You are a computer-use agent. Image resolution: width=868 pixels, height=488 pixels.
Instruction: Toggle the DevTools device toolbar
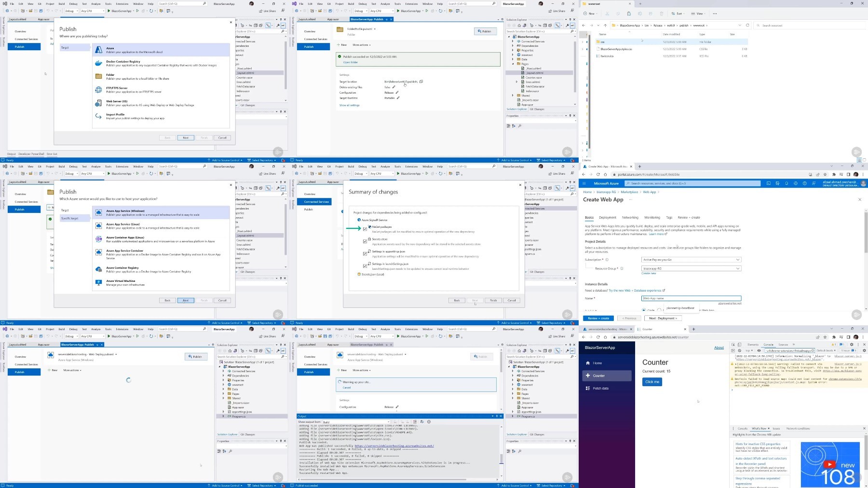[x=739, y=345]
